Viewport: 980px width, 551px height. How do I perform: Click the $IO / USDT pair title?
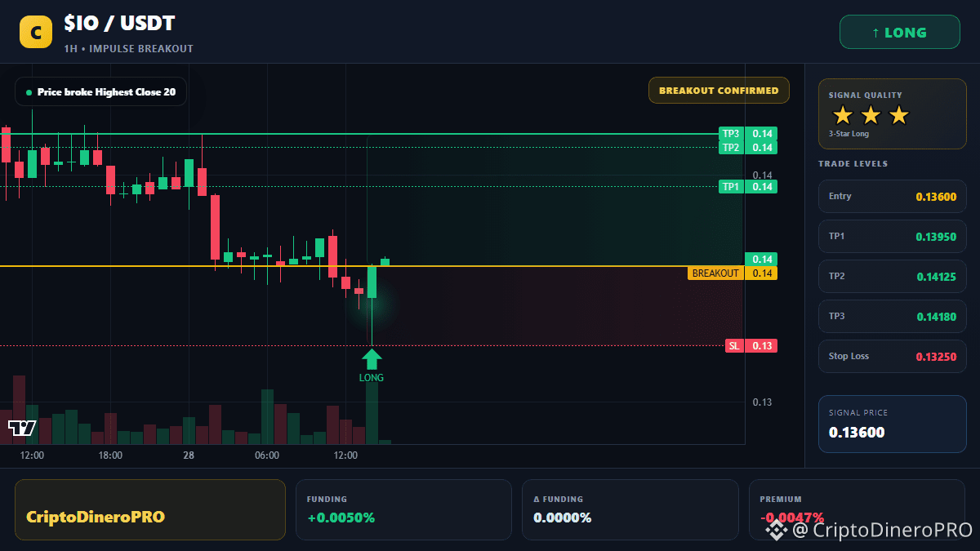[x=119, y=24]
